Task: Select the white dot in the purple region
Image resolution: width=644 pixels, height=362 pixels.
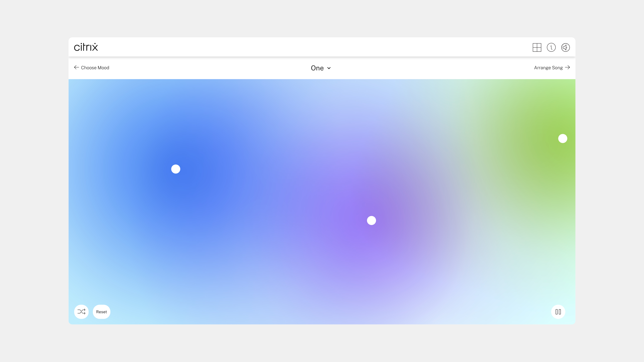Action: pos(371,220)
